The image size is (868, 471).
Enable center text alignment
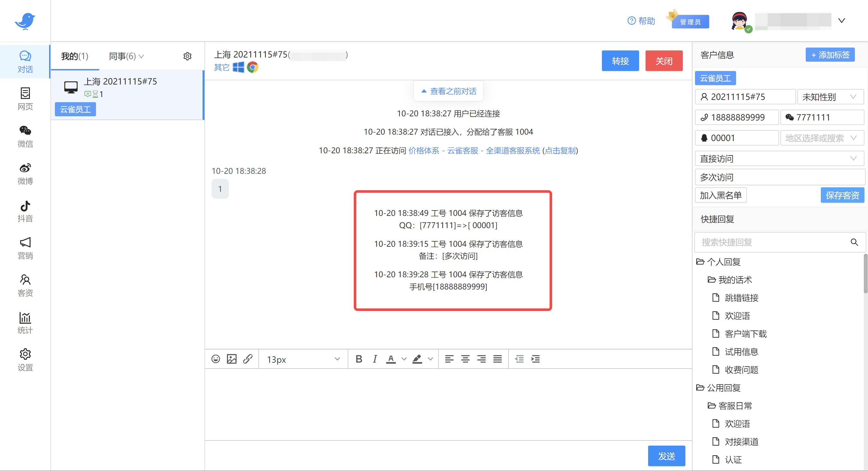click(x=465, y=359)
